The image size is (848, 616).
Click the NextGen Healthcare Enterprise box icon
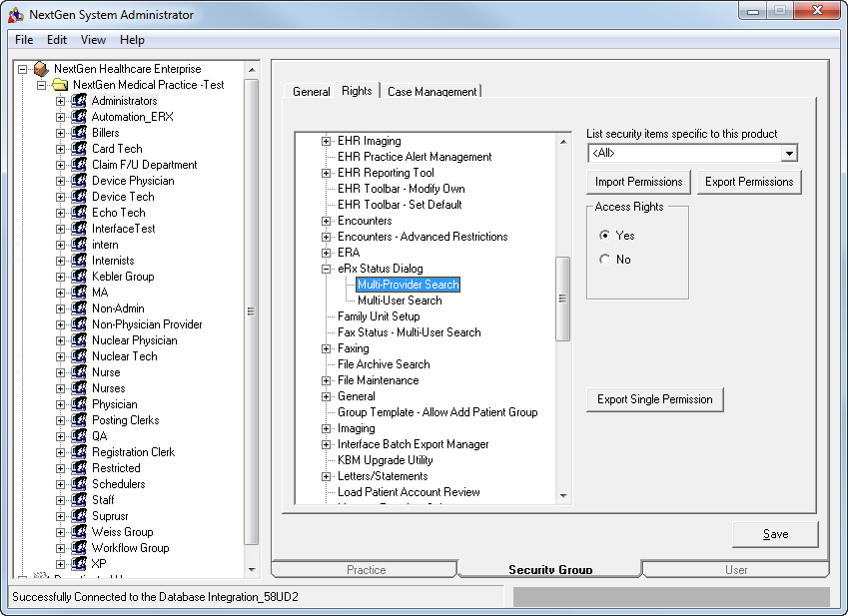(41, 69)
